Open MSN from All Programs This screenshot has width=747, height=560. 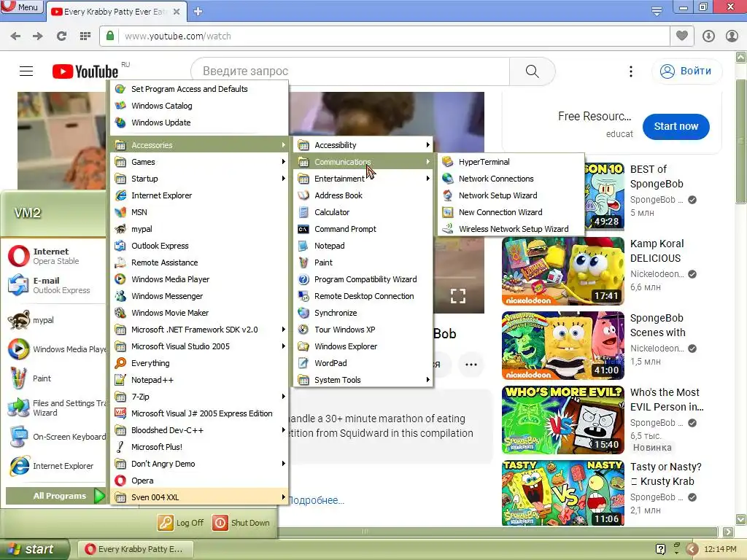pyautogui.click(x=200, y=212)
